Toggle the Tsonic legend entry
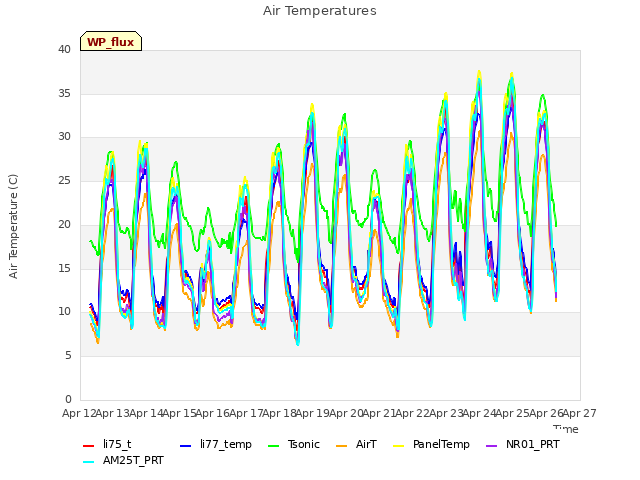Image resolution: width=640 pixels, height=480 pixels. coord(294,444)
